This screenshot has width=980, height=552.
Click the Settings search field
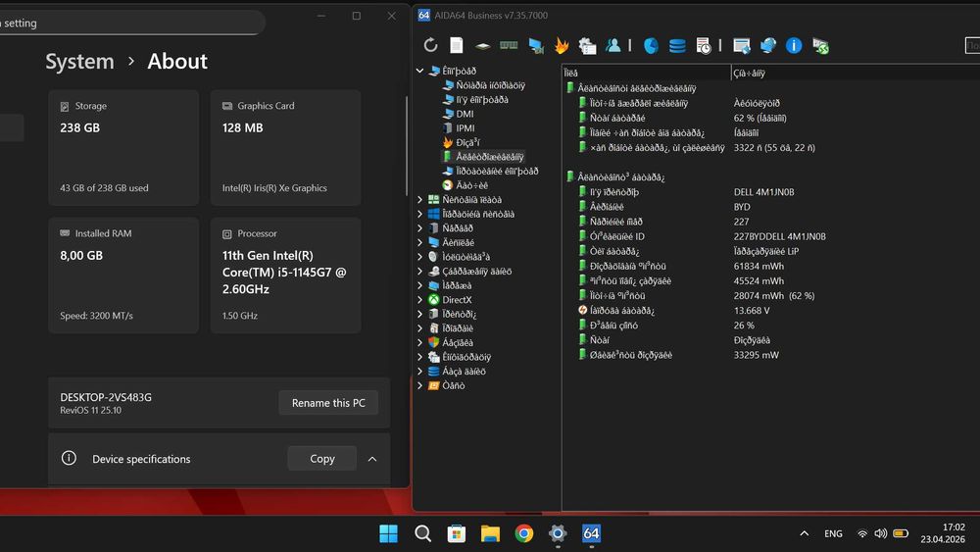pos(130,24)
